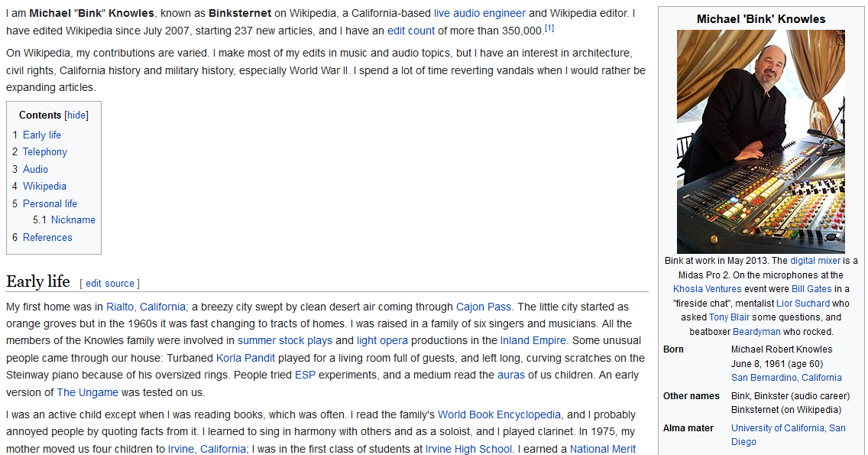
Task: Edit source of Early life section
Action: (x=109, y=284)
